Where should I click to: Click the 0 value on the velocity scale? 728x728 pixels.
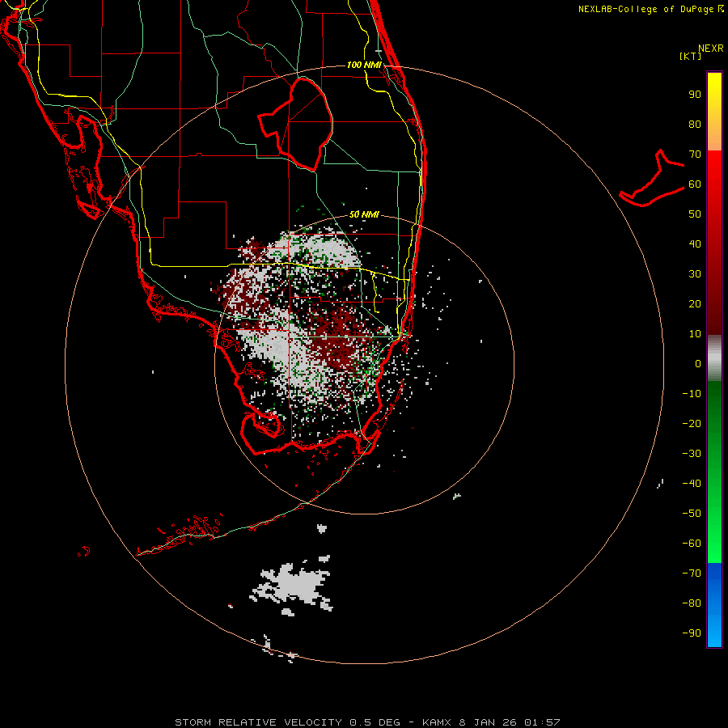point(698,363)
